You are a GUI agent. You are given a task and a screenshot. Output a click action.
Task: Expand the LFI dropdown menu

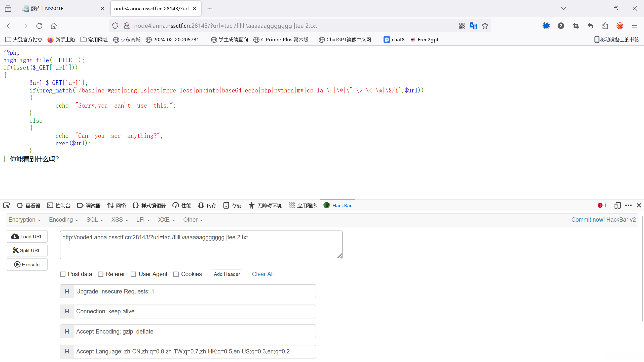143,220
